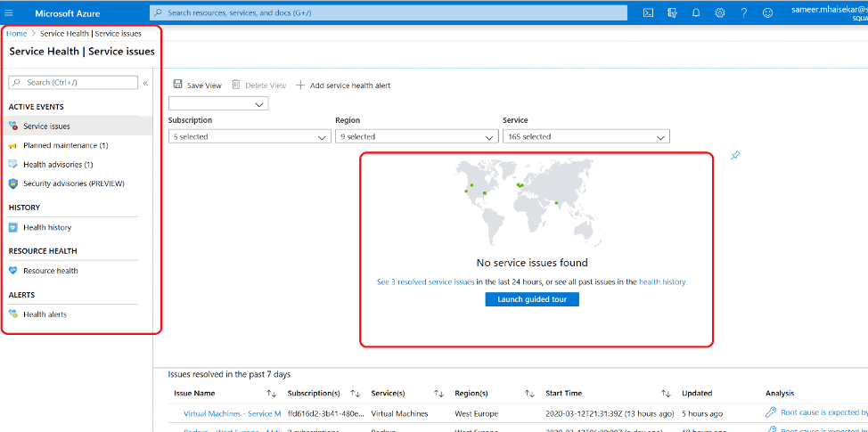Open Planned maintenance (1)
The width and height of the screenshot is (868, 432).
click(x=65, y=145)
